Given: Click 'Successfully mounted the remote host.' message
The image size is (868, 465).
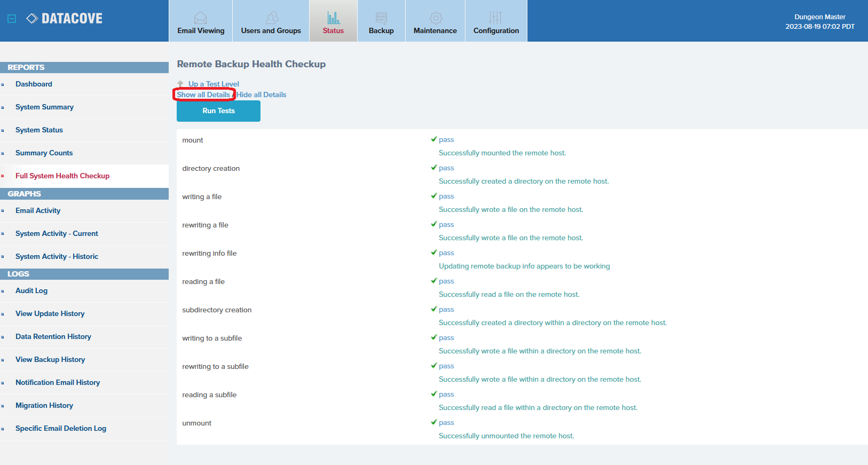Looking at the screenshot, I should (502, 153).
